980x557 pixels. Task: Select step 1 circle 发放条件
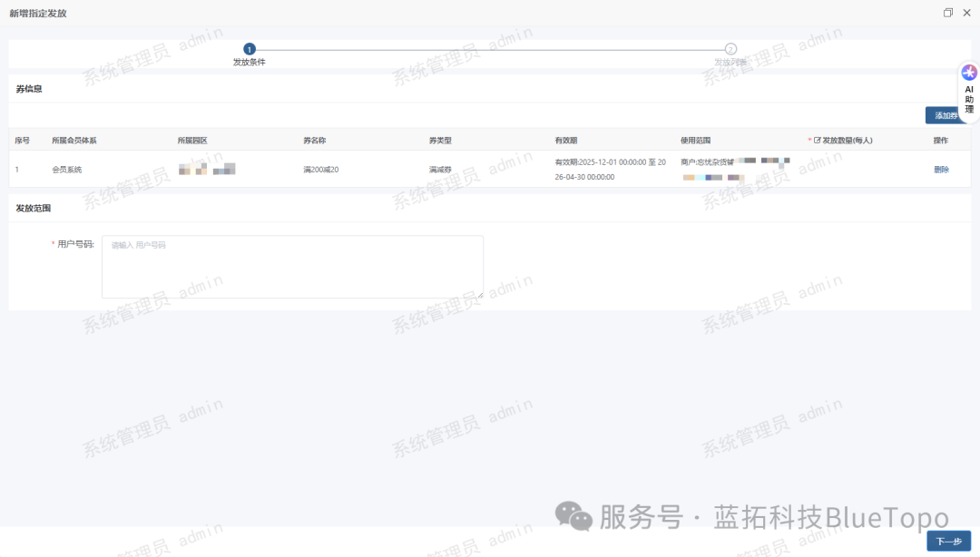pos(250,49)
